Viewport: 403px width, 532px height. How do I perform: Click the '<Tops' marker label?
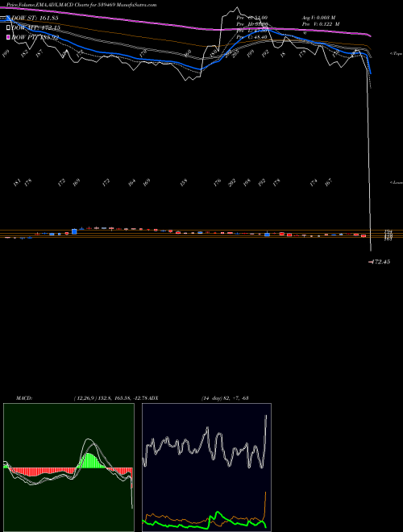pos(396,54)
